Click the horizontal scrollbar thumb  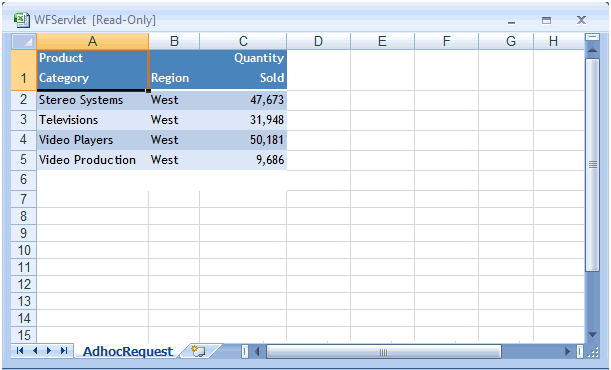(x=383, y=352)
